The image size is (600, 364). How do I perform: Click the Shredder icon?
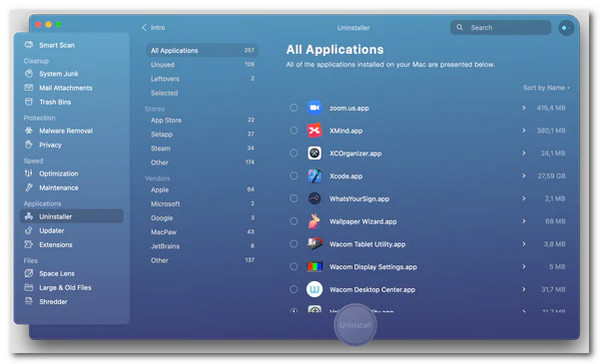point(29,302)
